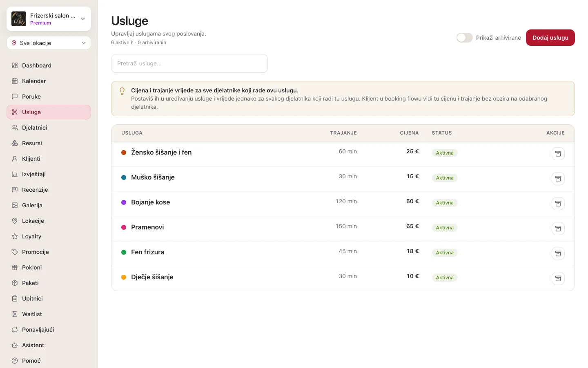Click the Waitlist hourglass icon
The height and width of the screenshot is (368, 588).
pos(15,314)
